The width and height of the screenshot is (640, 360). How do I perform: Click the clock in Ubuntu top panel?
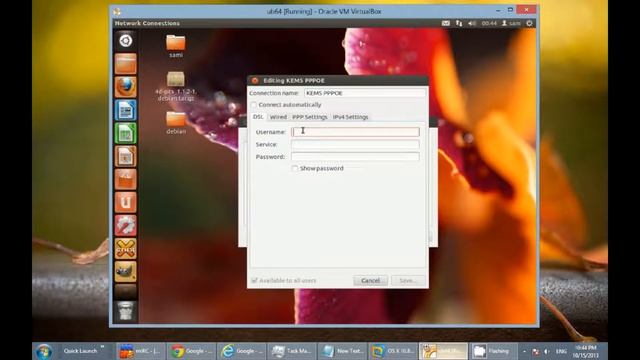coord(489,23)
